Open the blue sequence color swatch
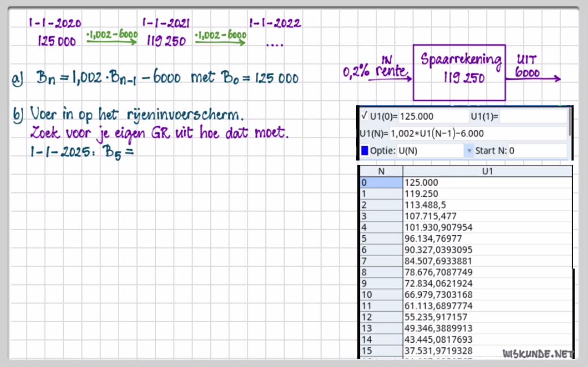This screenshot has height=367, width=588. click(x=364, y=151)
